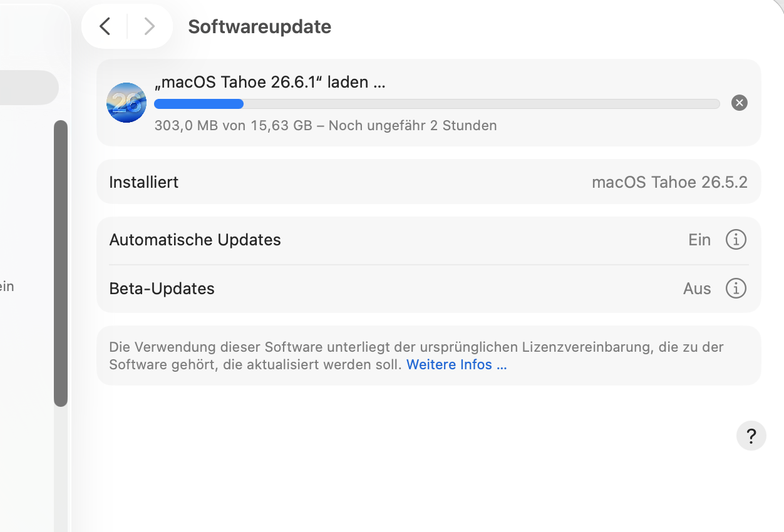Open the Weitere Infos link
The width and height of the screenshot is (784, 532).
(x=456, y=364)
